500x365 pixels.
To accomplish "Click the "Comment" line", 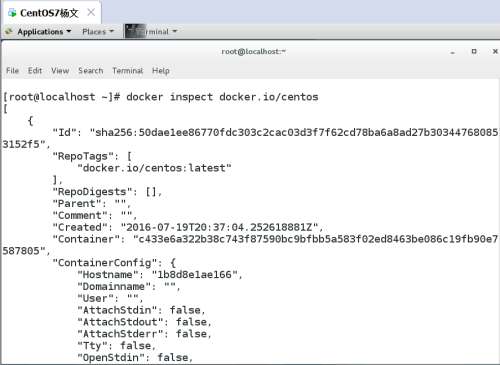I will click(x=95, y=215).
